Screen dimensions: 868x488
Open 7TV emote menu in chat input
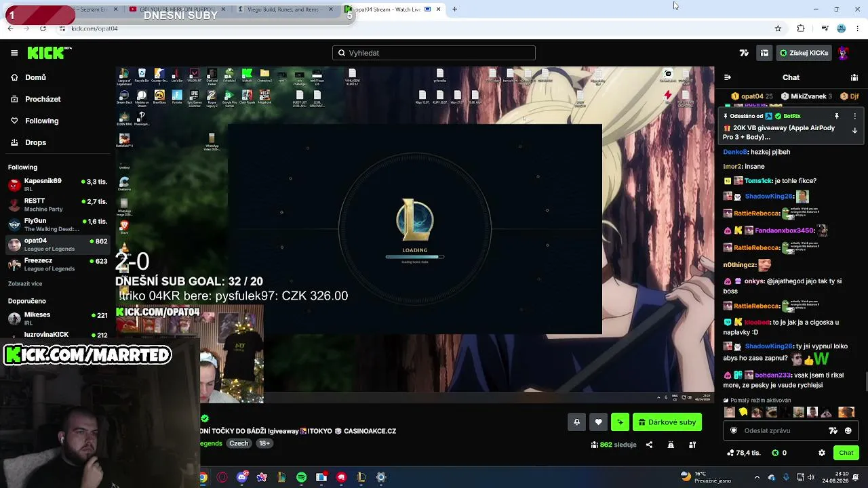[833, 430]
